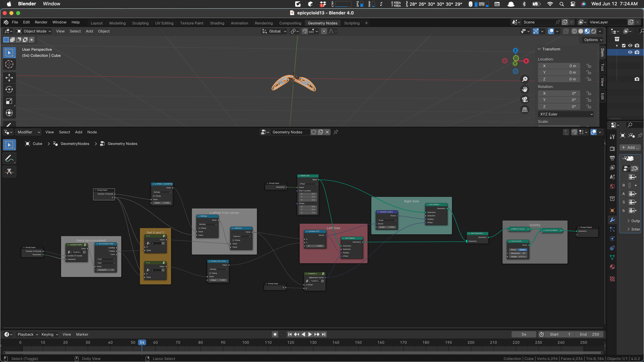Select the Cursor tool in 3D viewport
This screenshot has height=362, width=644.
[x=9, y=65]
